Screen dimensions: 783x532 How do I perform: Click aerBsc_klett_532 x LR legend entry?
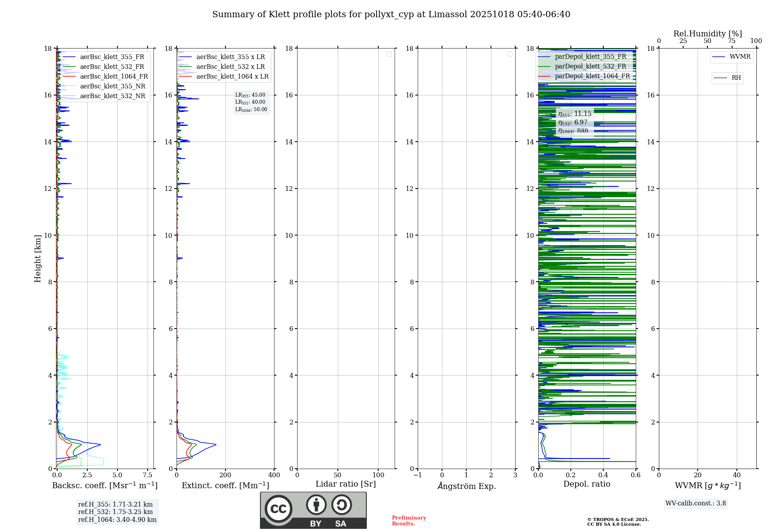point(230,67)
